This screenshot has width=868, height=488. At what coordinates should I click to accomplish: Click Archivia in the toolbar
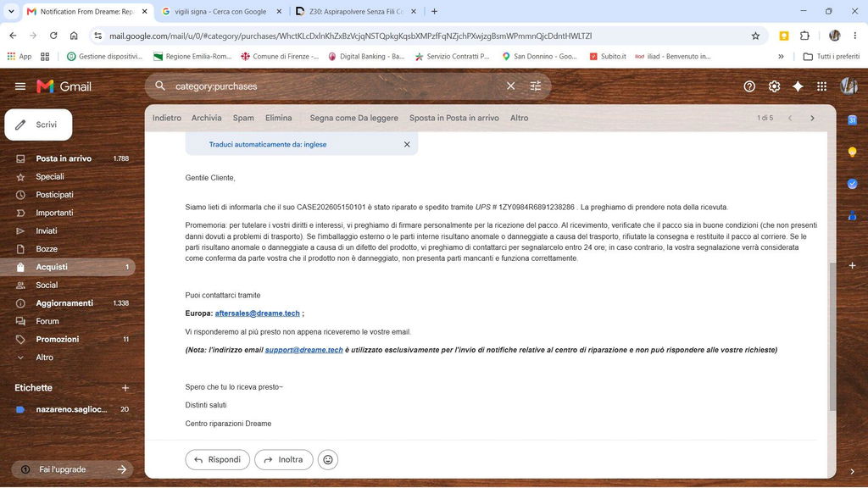(207, 118)
